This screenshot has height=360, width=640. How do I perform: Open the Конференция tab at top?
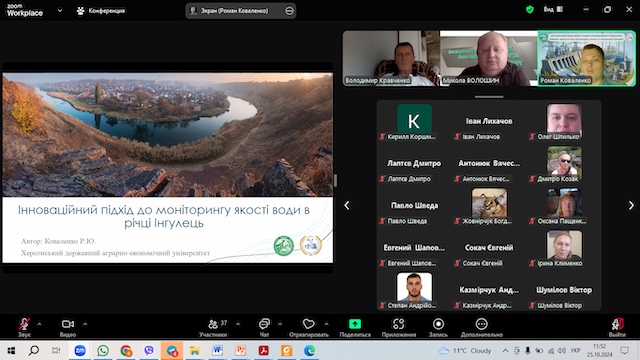[101, 11]
